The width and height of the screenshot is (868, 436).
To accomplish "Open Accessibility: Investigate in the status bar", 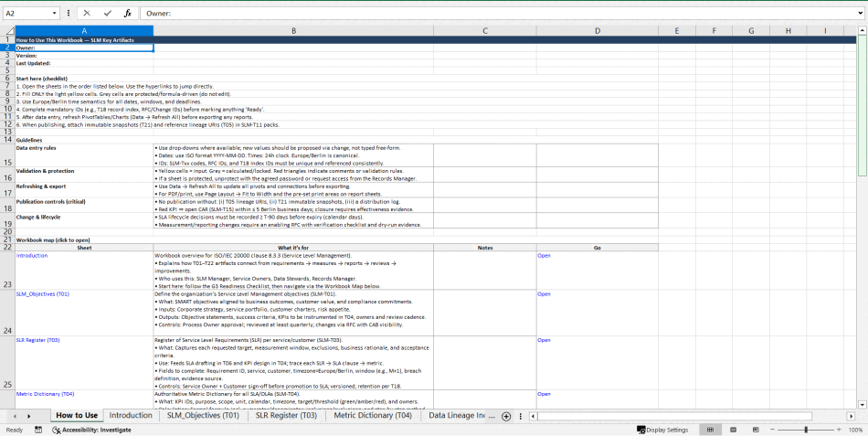I will pyautogui.click(x=91, y=430).
